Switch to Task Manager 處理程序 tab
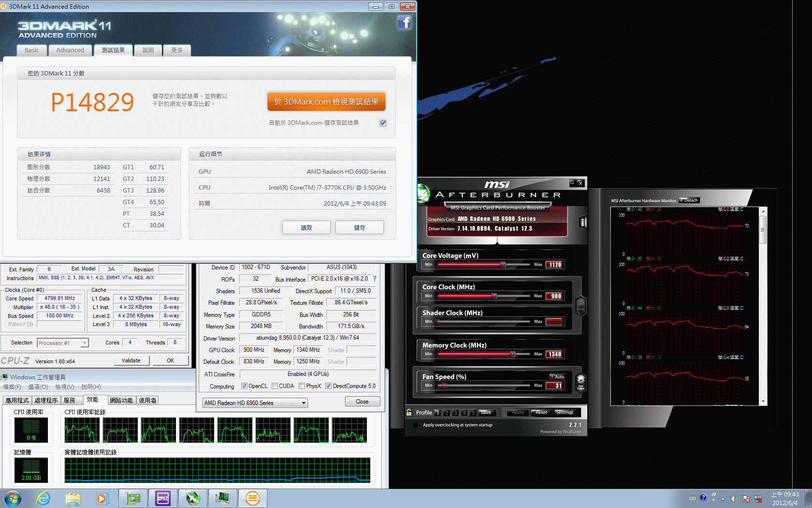Image resolution: width=812 pixels, height=508 pixels. (x=46, y=400)
